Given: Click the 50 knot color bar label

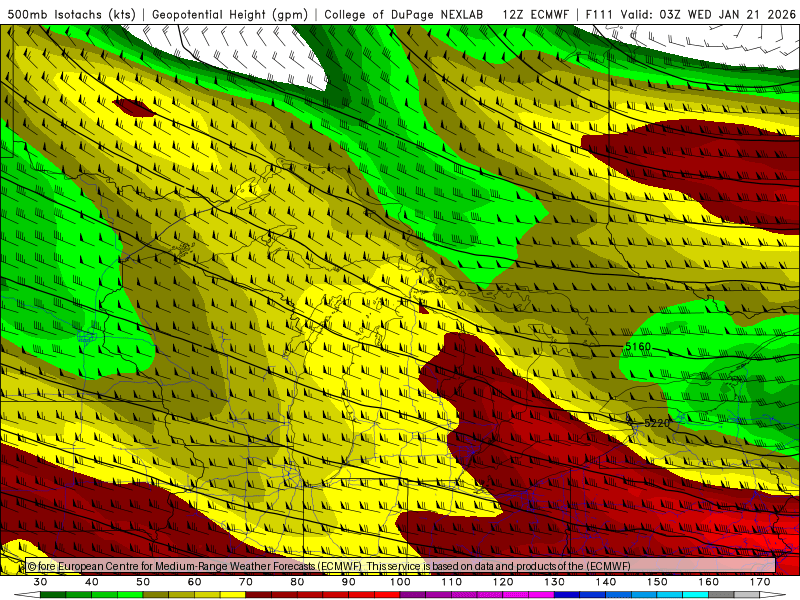Looking at the screenshot, I should coord(143,582).
